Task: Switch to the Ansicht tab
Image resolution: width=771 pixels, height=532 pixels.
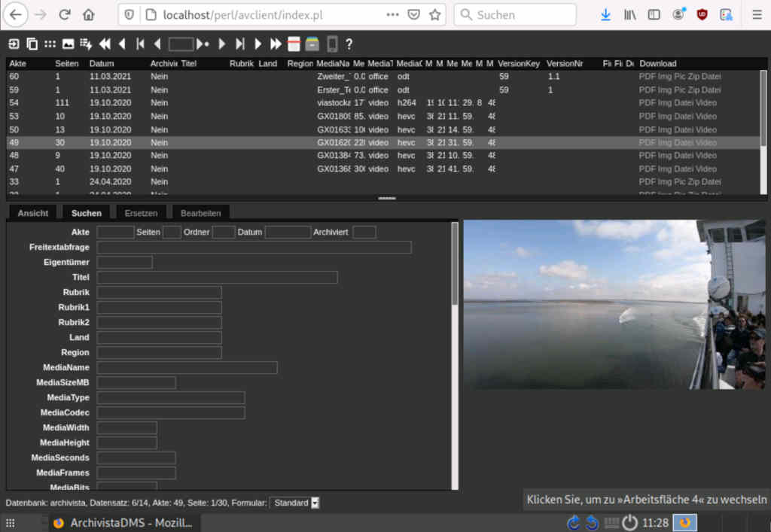Action: 33,213
